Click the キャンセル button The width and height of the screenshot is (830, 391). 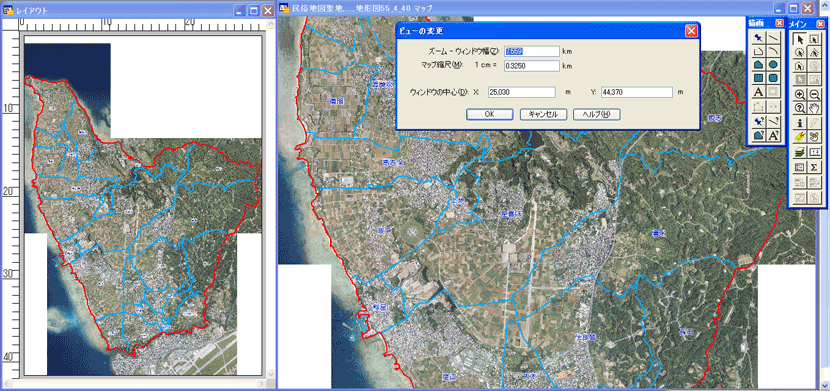tap(544, 114)
